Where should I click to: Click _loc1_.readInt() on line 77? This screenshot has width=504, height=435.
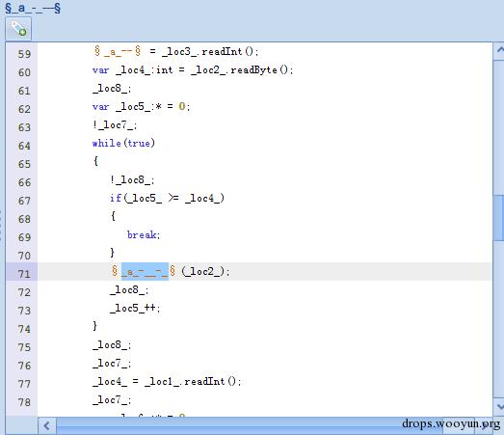coord(193,382)
